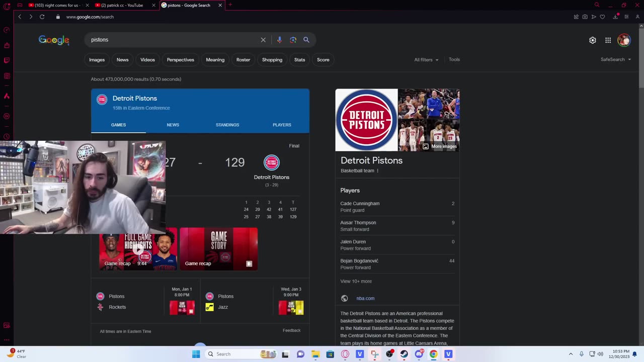The height and width of the screenshot is (362, 644).
Task: Open a new browser tab
Action: click(230, 5)
